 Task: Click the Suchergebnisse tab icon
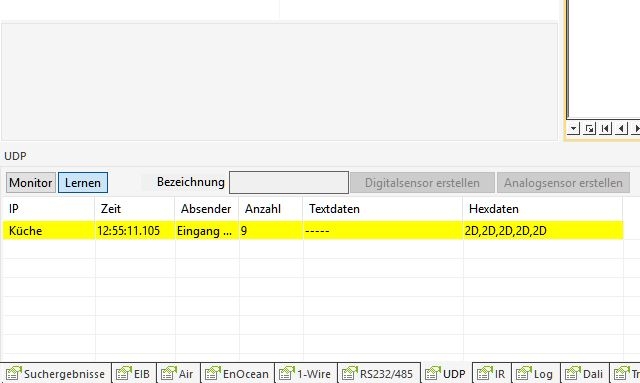[x=13, y=373]
